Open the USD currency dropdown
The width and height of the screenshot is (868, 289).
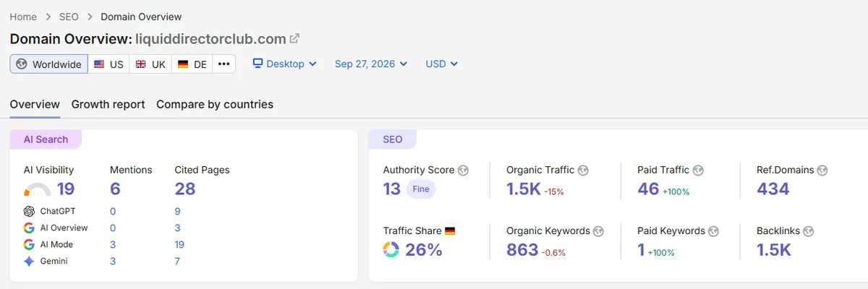[442, 64]
